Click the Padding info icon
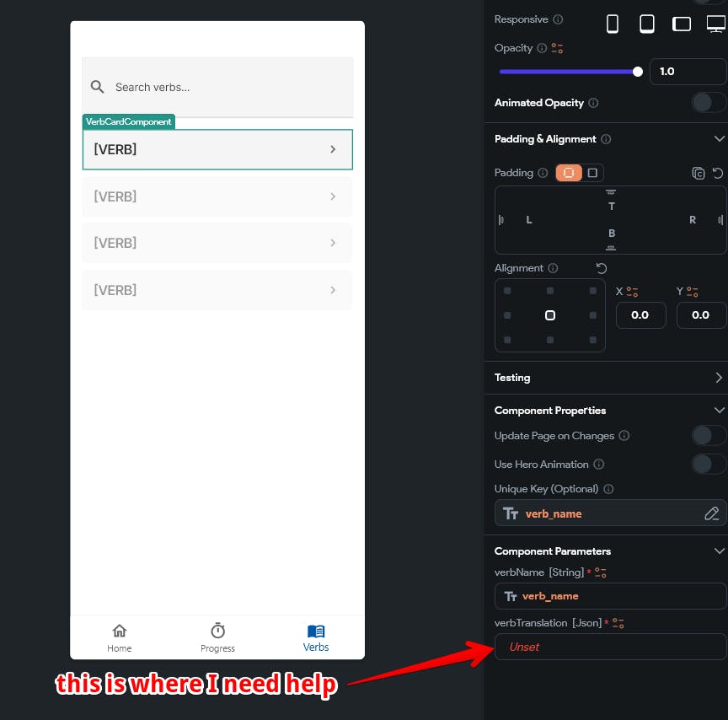 point(543,173)
